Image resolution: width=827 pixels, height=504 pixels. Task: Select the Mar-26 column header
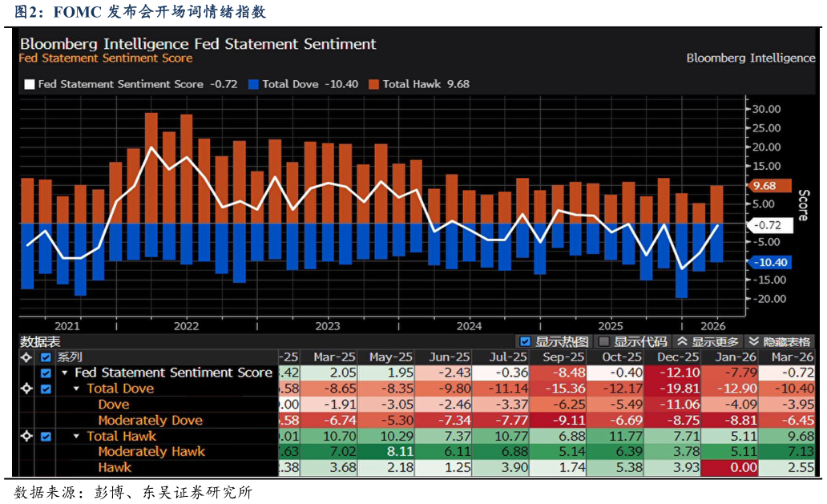[793, 357]
